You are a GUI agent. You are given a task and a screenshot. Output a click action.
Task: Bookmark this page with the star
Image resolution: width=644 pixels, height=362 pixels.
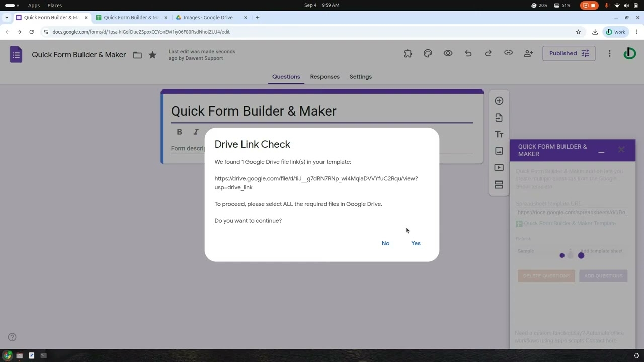[578, 32]
